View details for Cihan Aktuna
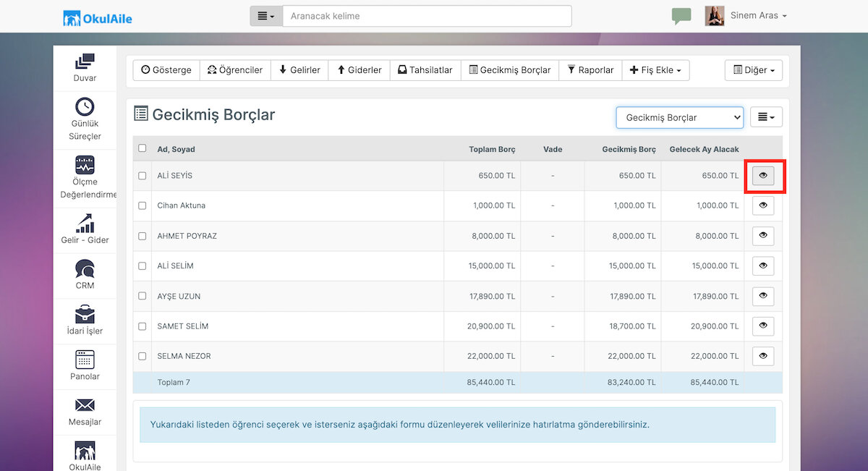The image size is (868, 471). 763,205
